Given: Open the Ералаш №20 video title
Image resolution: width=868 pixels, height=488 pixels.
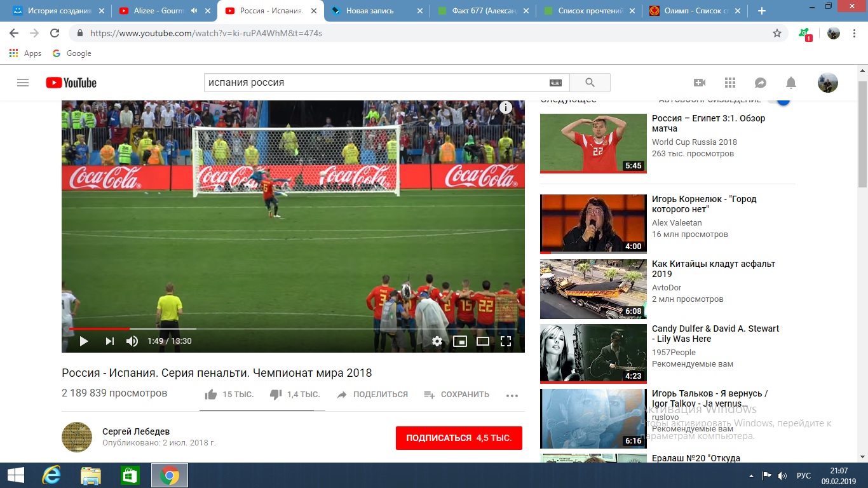Looking at the screenshot, I should tap(696, 458).
